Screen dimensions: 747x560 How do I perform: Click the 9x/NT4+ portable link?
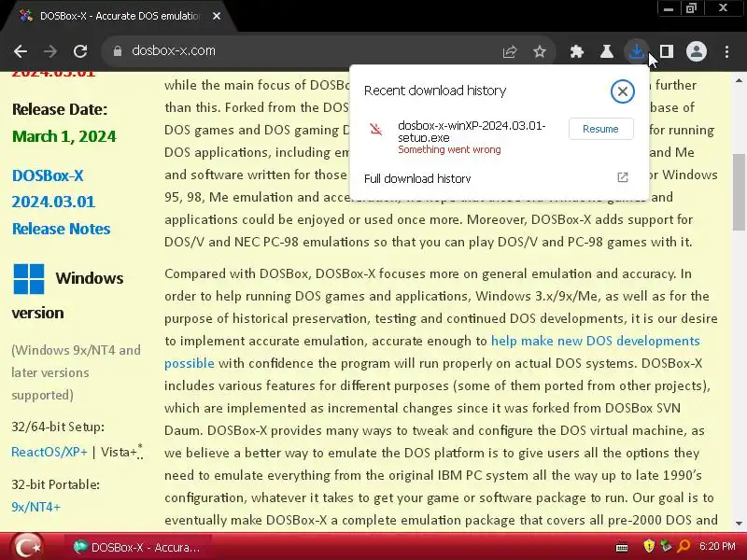tap(36, 507)
